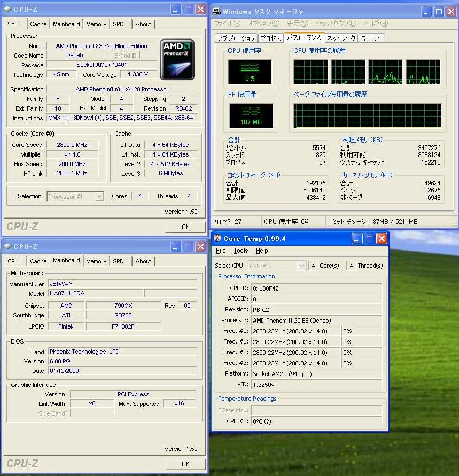Screen dimensions: 459x476
Task: Open Memory tab in bottom CPU-Z window
Action: coord(96,261)
